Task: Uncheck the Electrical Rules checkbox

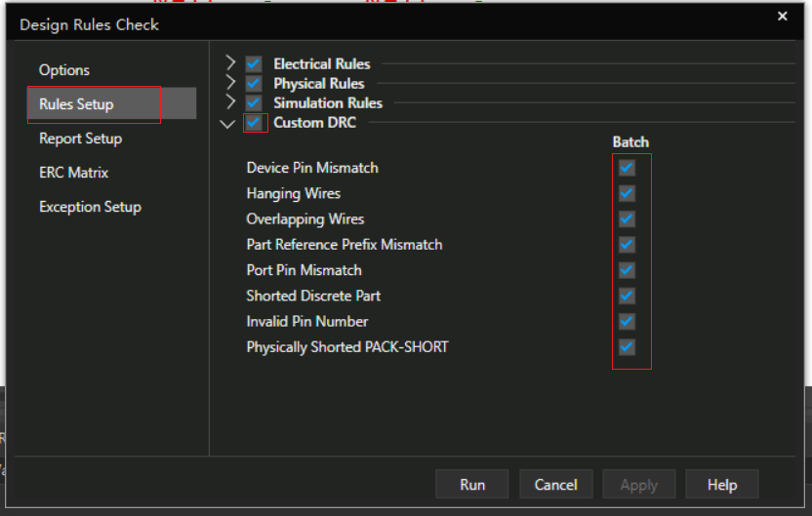Action: click(254, 63)
